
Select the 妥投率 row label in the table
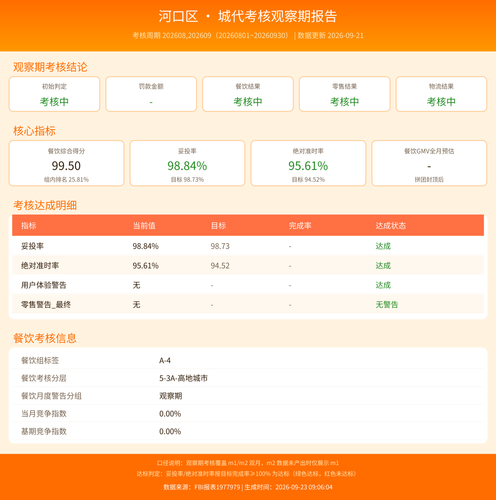[x=32, y=246]
